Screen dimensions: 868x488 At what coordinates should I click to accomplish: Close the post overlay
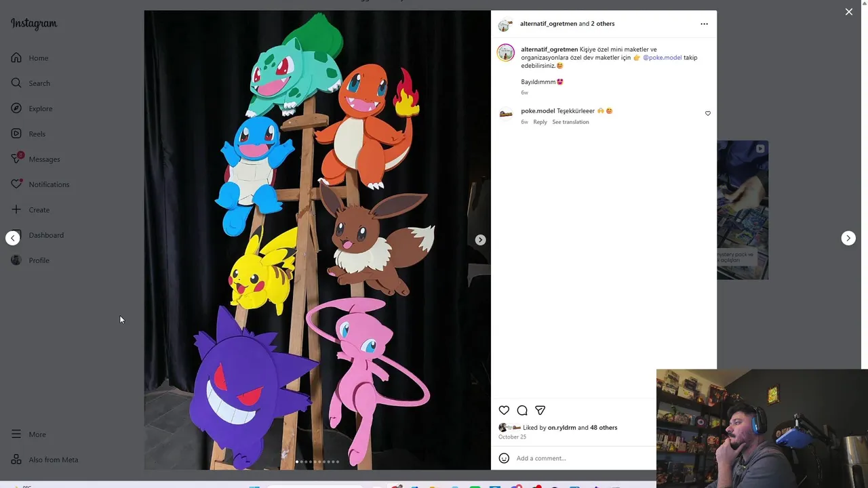(x=848, y=12)
